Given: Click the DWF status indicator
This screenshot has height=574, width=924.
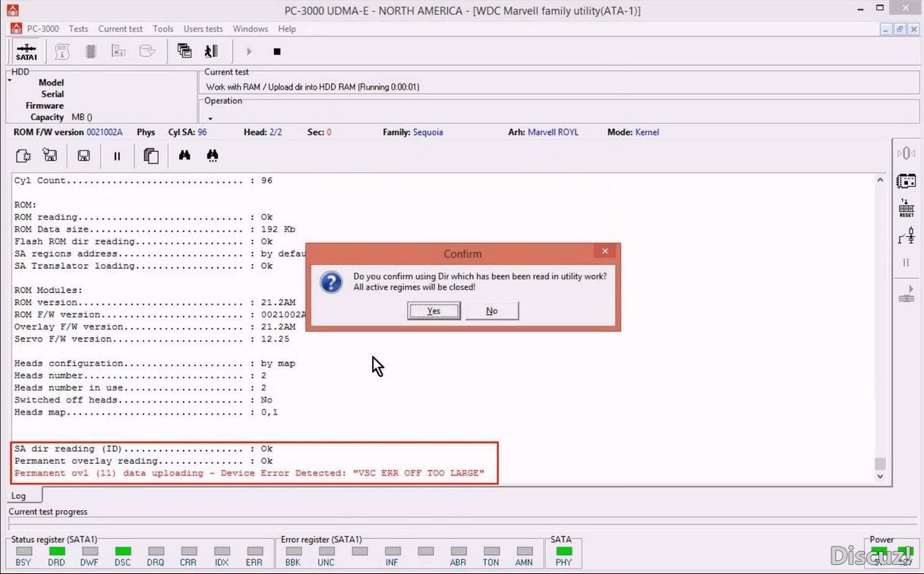Looking at the screenshot, I should click(90, 551).
